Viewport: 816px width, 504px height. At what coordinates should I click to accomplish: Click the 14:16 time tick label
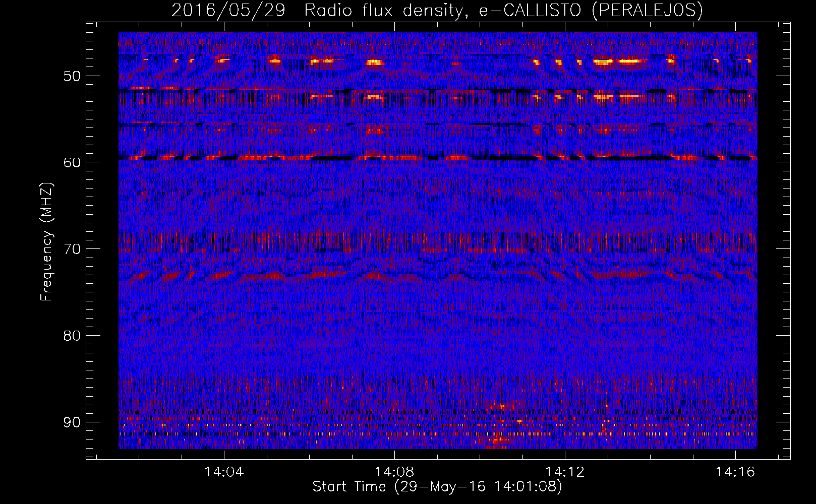point(735,472)
